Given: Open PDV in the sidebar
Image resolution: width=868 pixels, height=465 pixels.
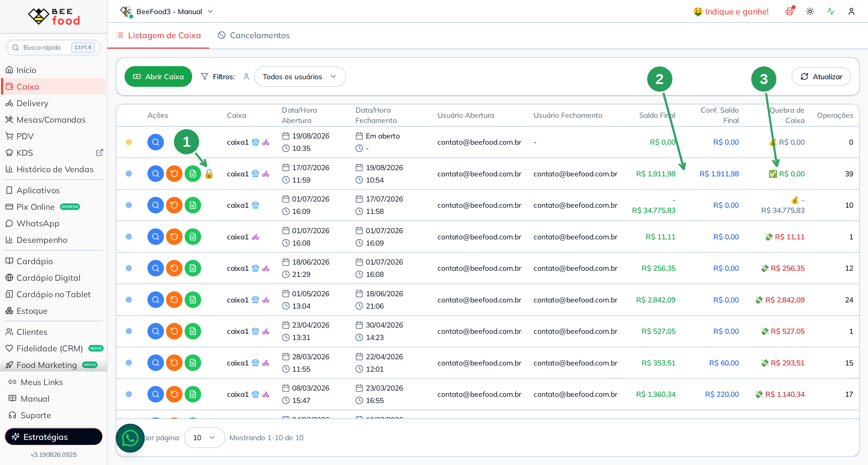Looking at the screenshot, I should [x=53, y=136].
